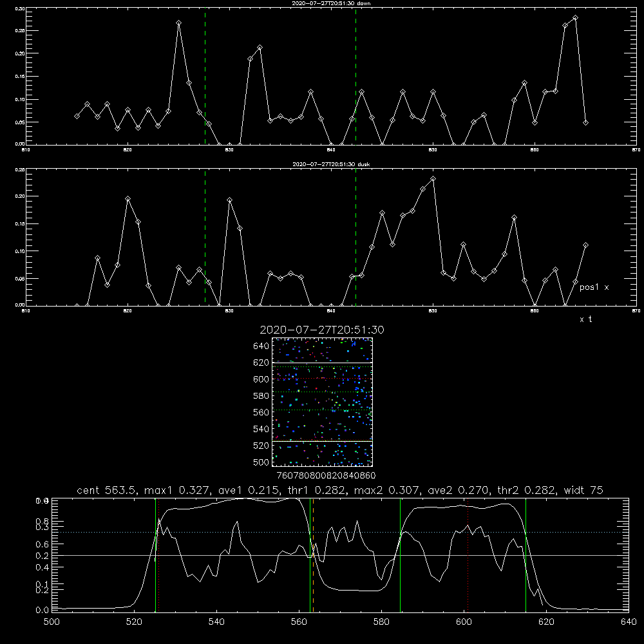
Task: Click the '560' x-axis label of the bottom plot
Action: (x=299, y=622)
